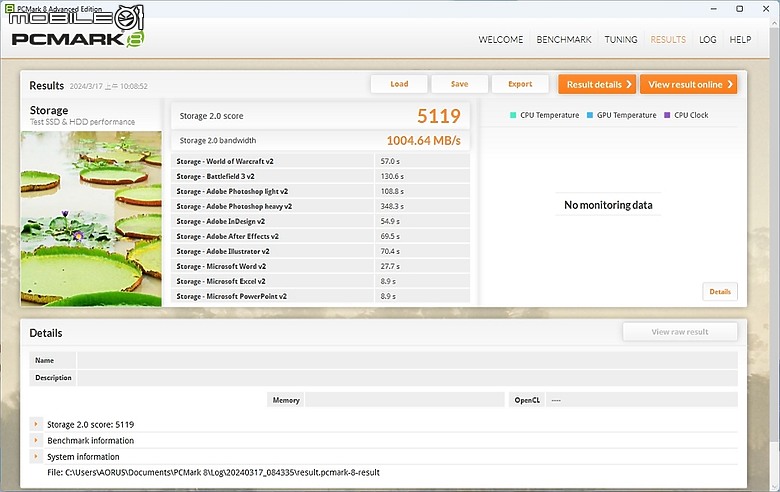Viewport: 780px width, 492px height.
Task: Select the Microsoft PowerPoint v2 row
Action: click(x=321, y=296)
